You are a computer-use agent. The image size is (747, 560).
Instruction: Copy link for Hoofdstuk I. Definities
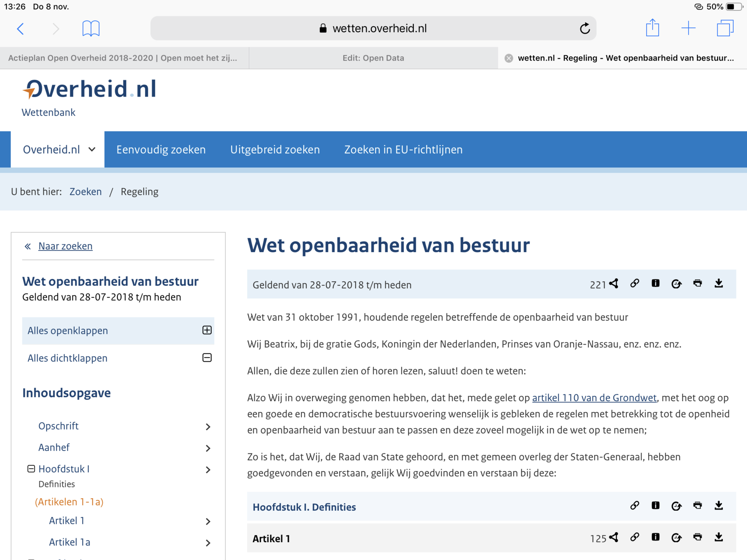tap(635, 506)
